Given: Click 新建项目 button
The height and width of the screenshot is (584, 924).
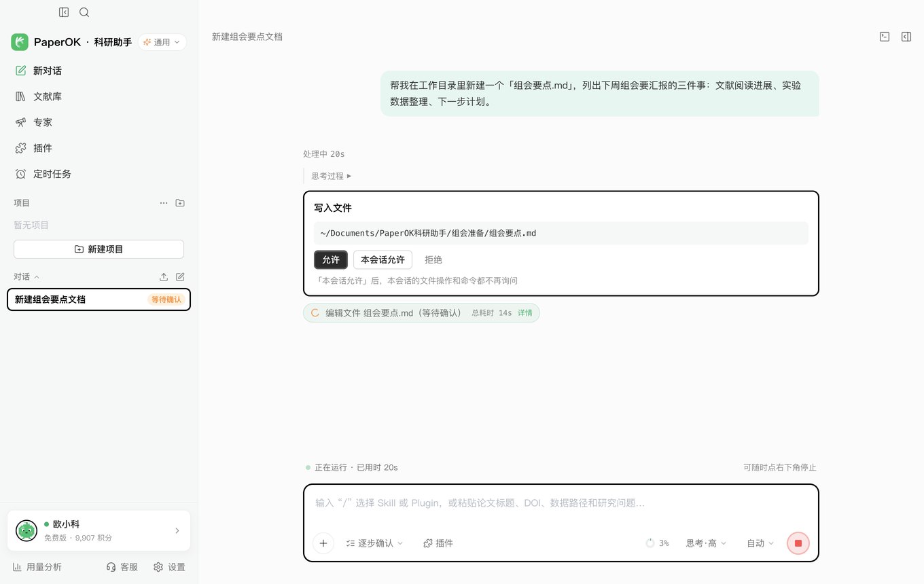Looking at the screenshot, I should point(99,249).
